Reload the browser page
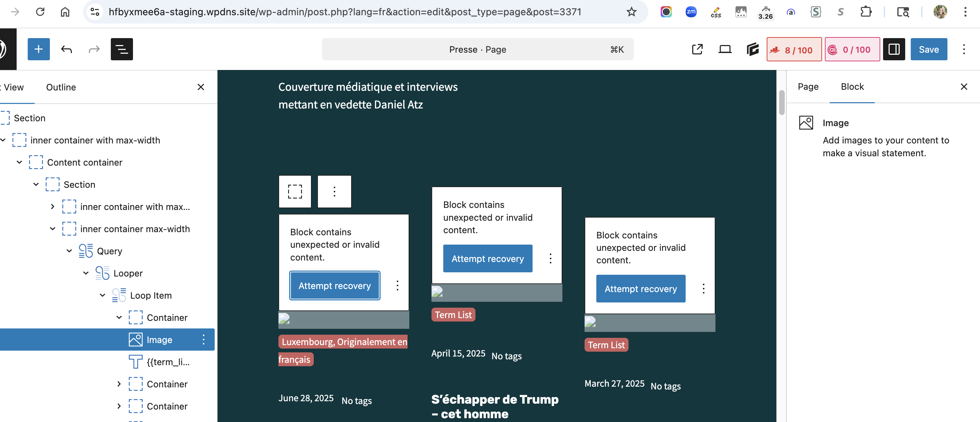This screenshot has height=422, width=980. pyautogui.click(x=40, y=12)
